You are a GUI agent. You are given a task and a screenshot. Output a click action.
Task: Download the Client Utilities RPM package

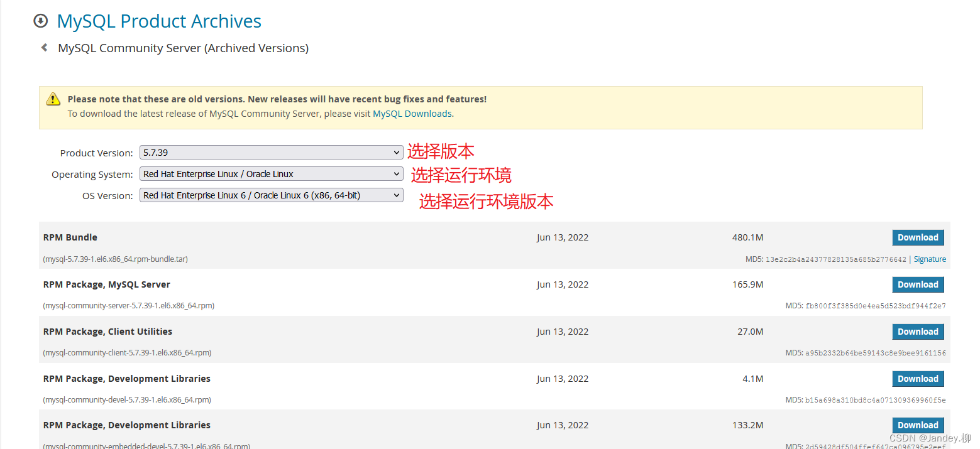pyautogui.click(x=918, y=332)
